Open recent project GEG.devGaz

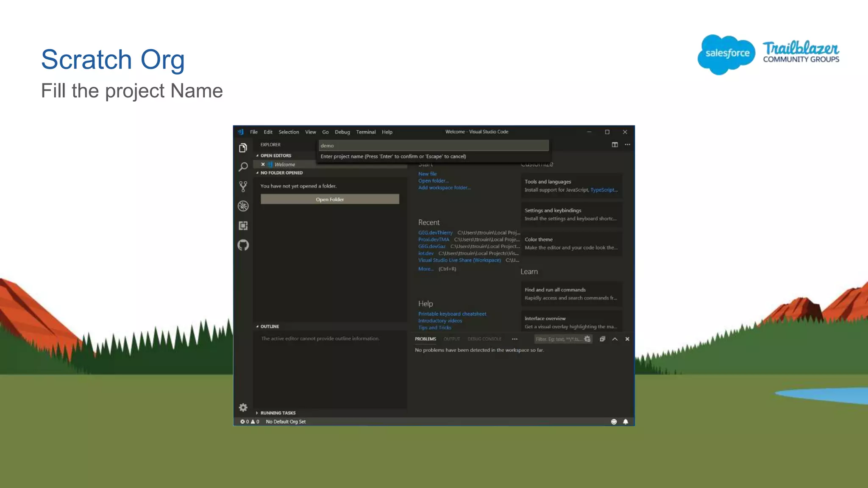pyautogui.click(x=432, y=246)
